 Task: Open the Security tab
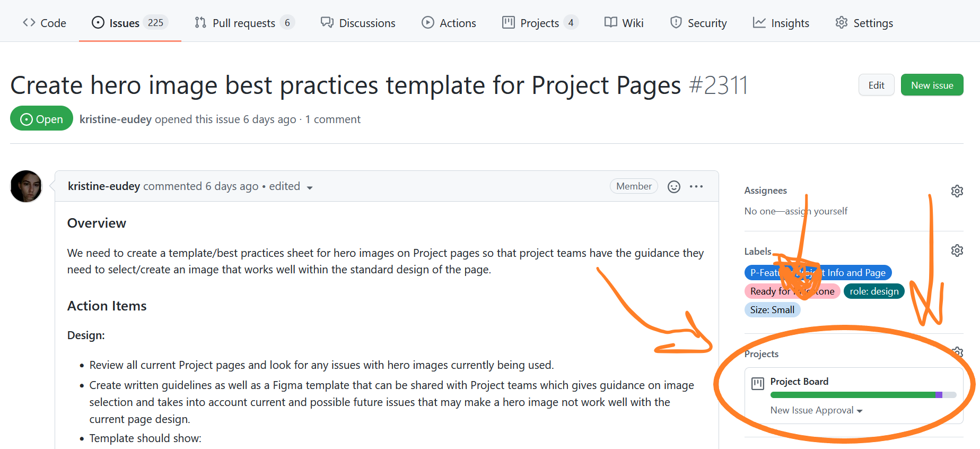[698, 23]
